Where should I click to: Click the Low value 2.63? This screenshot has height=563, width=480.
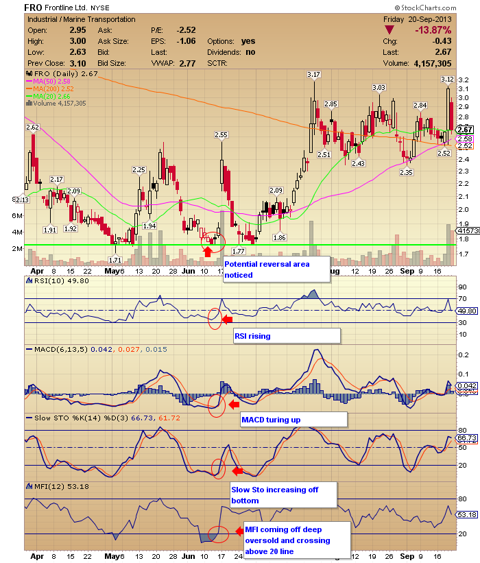point(78,52)
